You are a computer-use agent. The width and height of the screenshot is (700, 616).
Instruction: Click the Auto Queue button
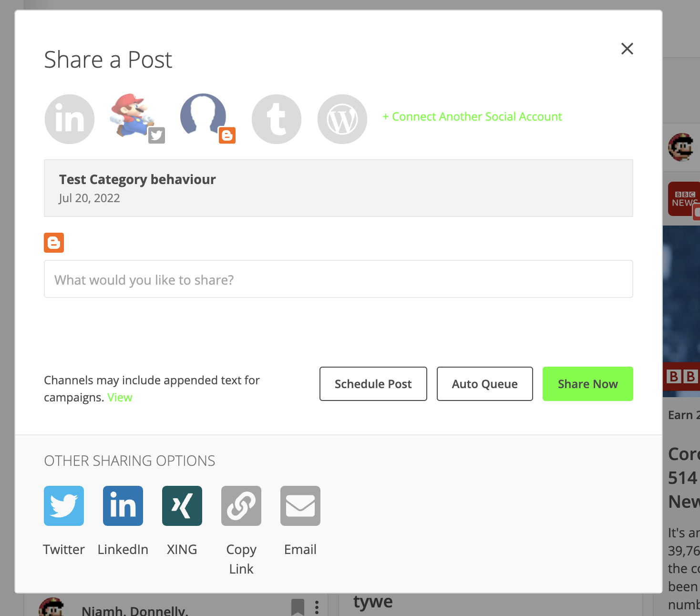coord(485,384)
